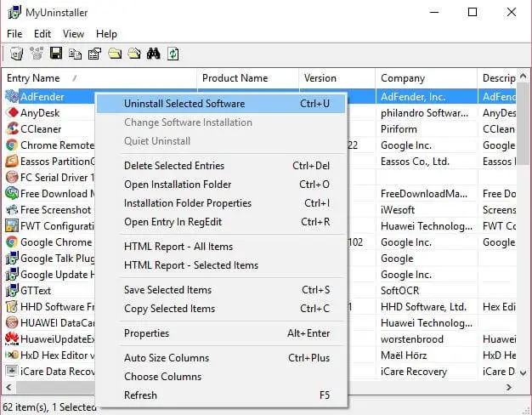Click company cell 'Maël Hörz'
The width and height of the screenshot is (532, 415).
click(x=404, y=355)
